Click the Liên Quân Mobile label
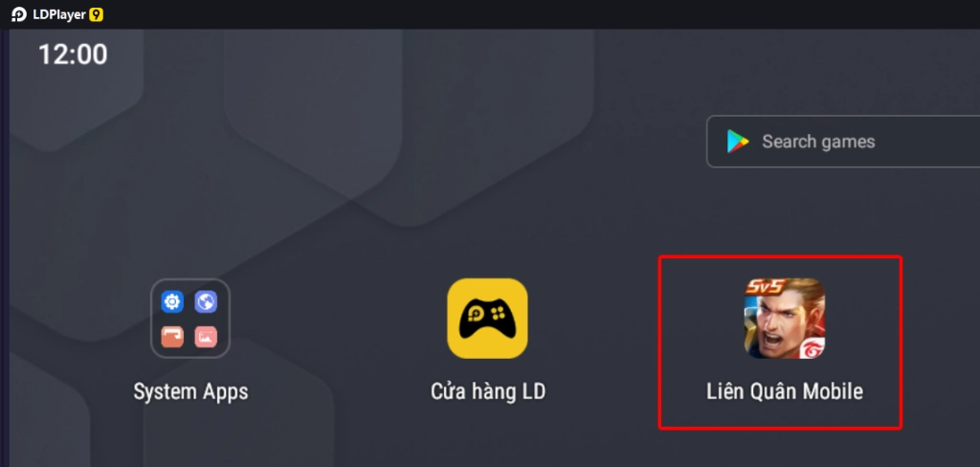 click(x=785, y=392)
